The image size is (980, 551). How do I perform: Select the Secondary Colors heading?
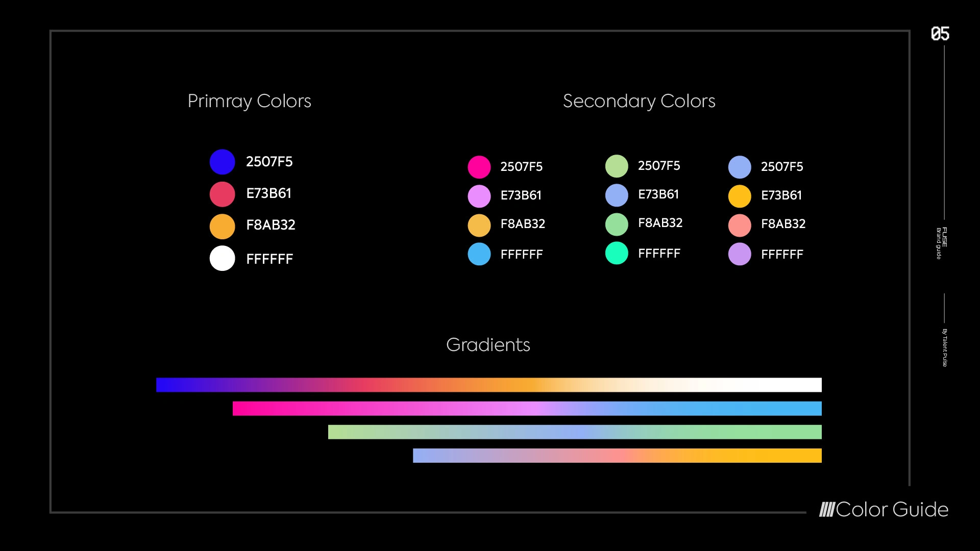click(x=639, y=101)
